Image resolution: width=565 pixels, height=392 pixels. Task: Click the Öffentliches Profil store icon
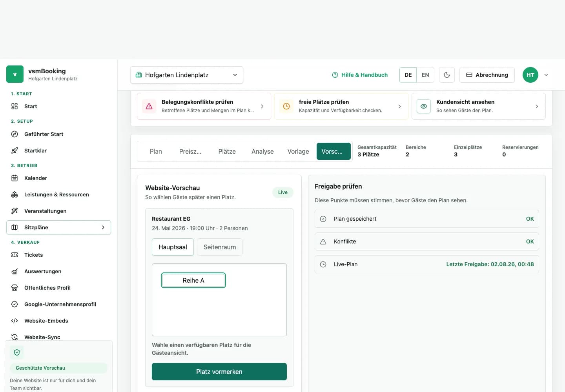coord(15,288)
